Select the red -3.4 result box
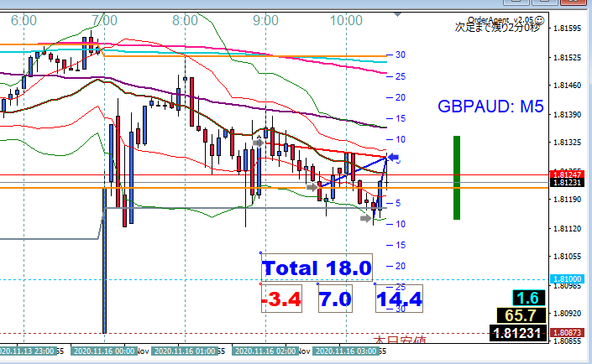The height and width of the screenshot is (364, 592). pyautogui.click(x=281, y=299)
